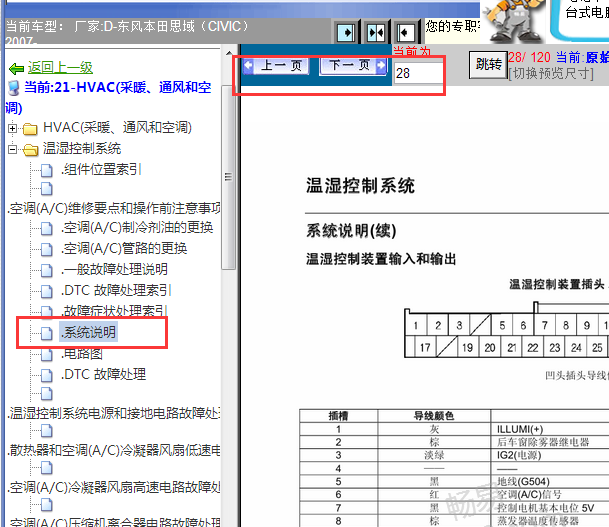Image resolution: width=609 pixels, height=527 pixels.
Task: Go to next page with 下一页
Action: point(353,65)
